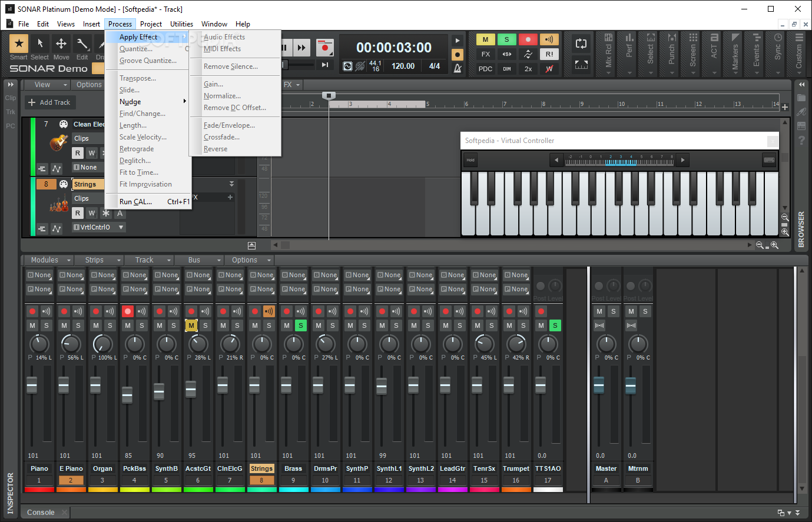Click the Console tab at bottom
Viewport: 812px width, 522px height.
41,513
